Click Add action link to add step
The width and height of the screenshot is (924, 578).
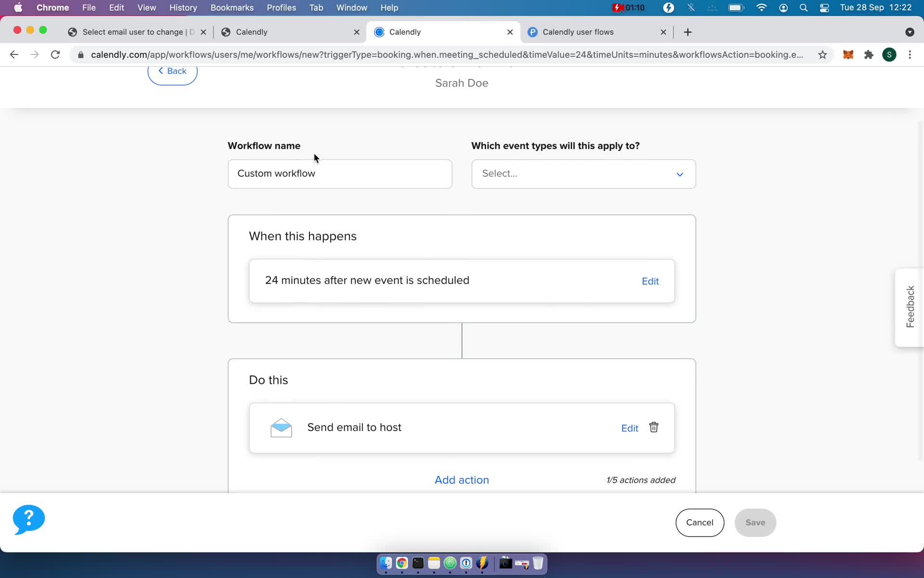tap(462, 479)
